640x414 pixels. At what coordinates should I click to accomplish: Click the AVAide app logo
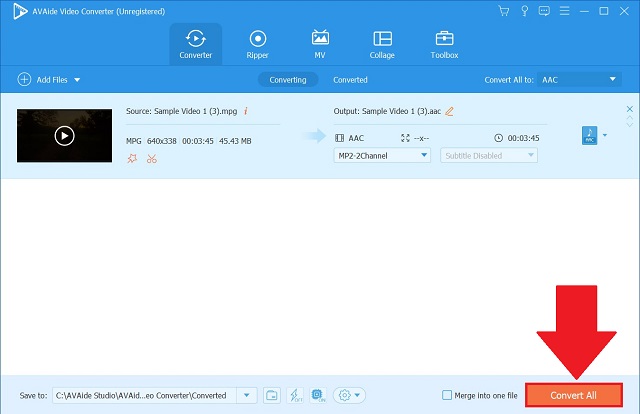[x=20, y=11]
